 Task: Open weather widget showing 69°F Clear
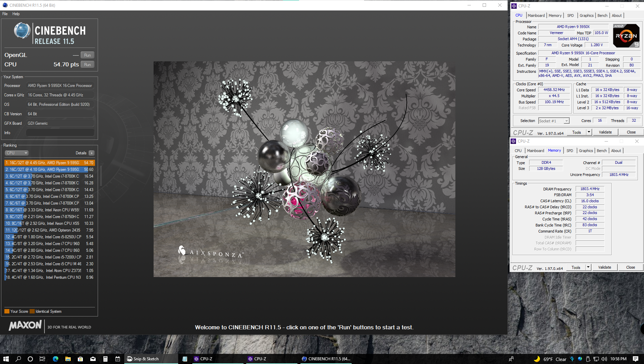(x=550, y=359)
